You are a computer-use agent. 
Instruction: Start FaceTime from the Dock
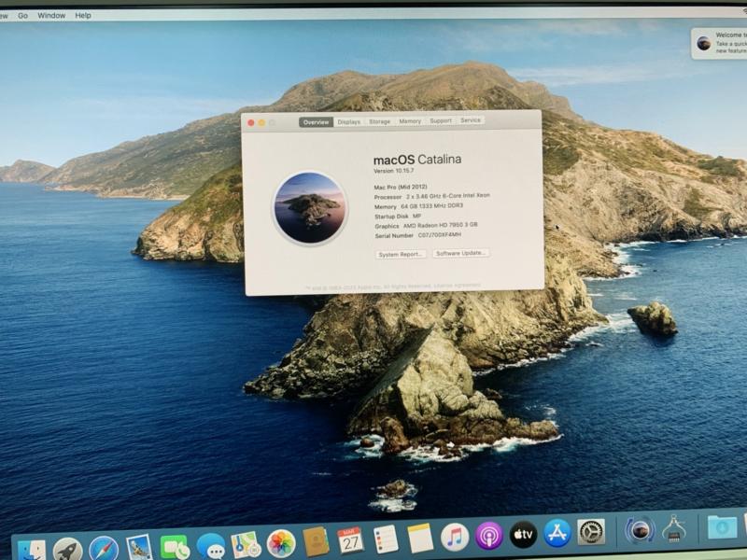point(175,547)
